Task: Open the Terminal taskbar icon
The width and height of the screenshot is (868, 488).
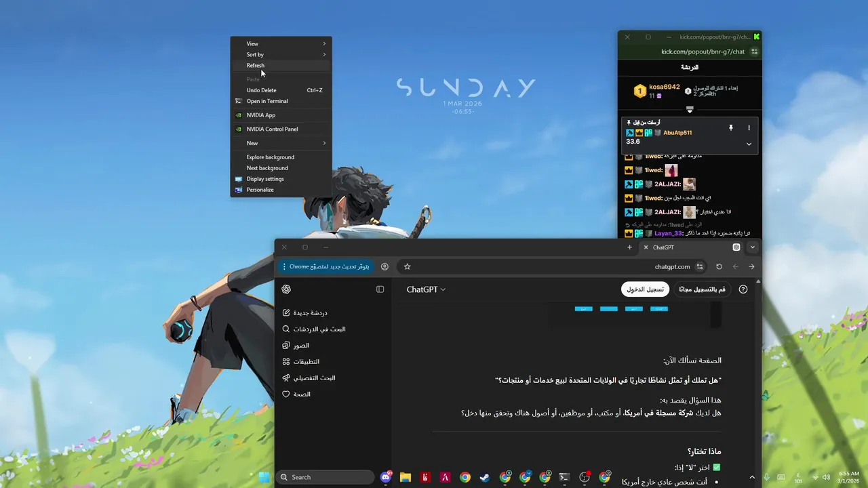Action: point(564,477)
